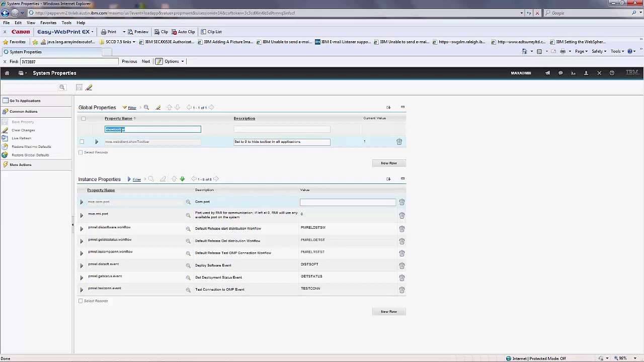This screenshot has width=644, height=362.
Task: Toggle Select Records under Global Properties
Action: (x=80, y=152)
